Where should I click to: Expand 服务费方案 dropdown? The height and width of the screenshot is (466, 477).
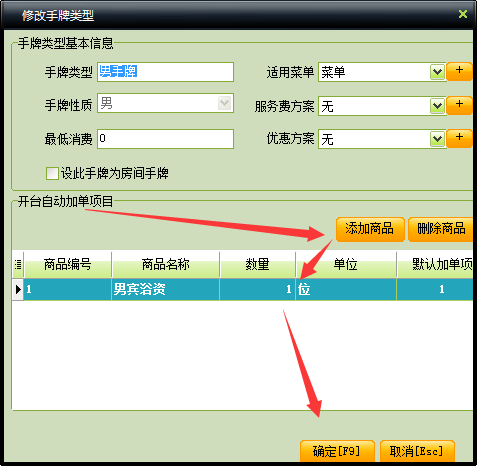coord(437,106)
